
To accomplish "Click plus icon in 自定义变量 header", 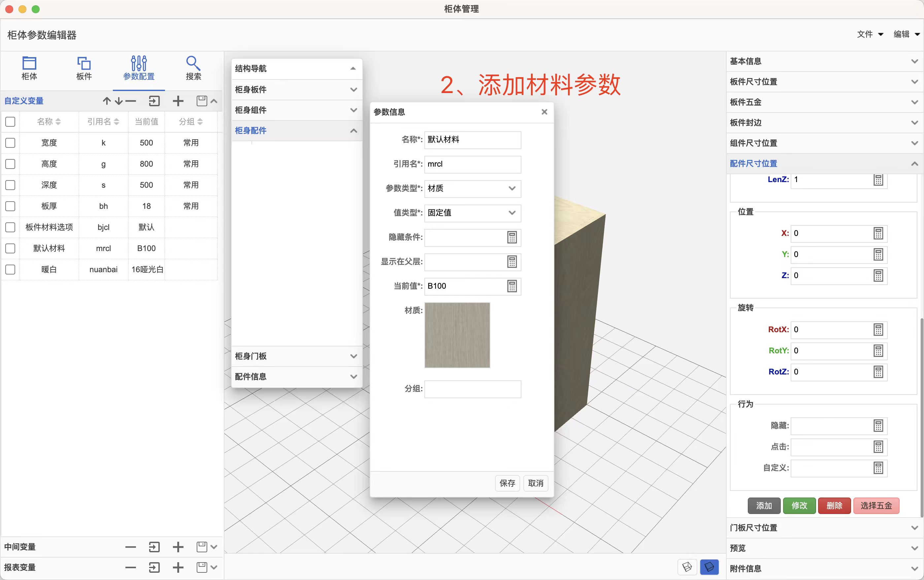I will point(178,101).
